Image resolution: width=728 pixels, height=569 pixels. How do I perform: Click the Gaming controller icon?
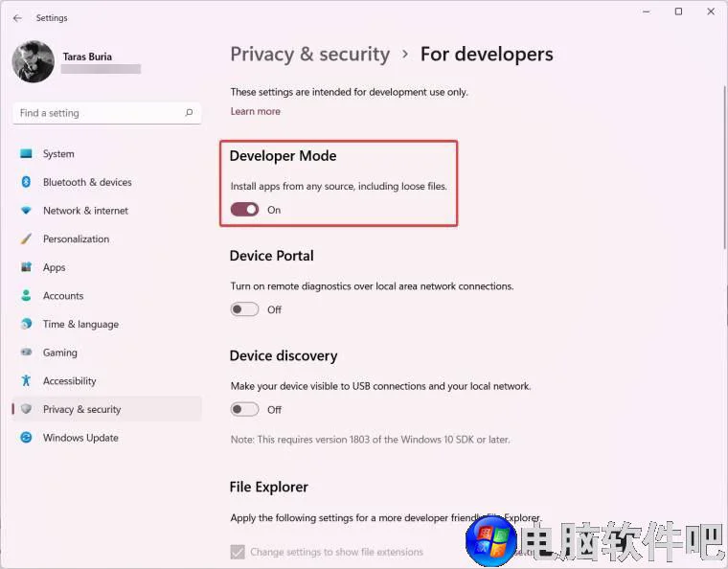pyautogui.click(x=26, y=353)
